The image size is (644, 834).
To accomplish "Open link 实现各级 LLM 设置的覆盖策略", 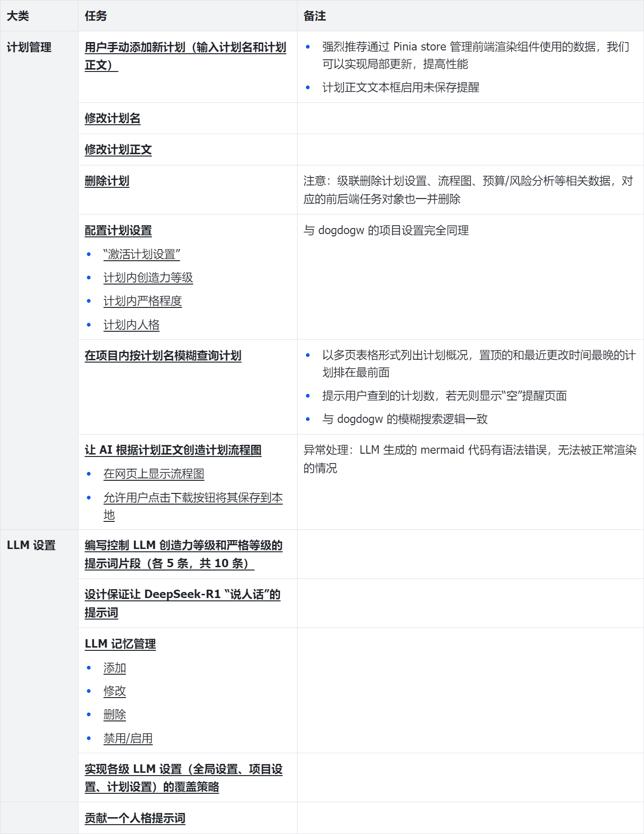I will (x=184, y=778).
